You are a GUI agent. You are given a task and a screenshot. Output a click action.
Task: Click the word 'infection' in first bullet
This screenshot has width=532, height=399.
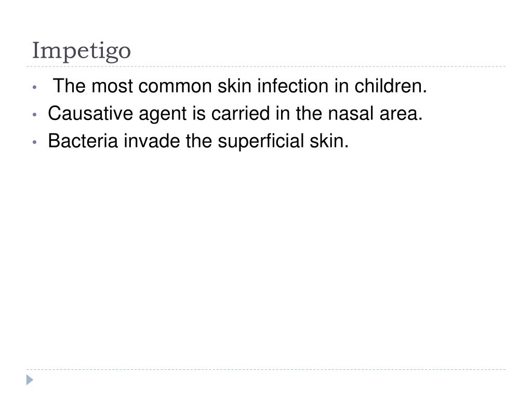click(x=293, y=86)
